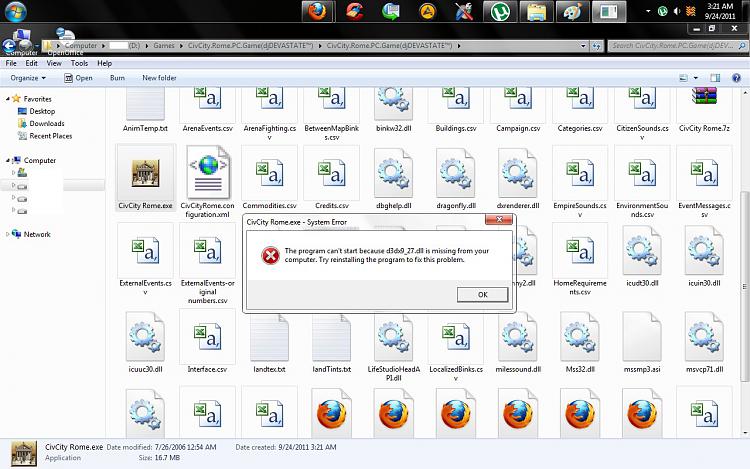Open Downloads in Favorites
Viewport: 750px width, 469px height.
pos(41,123)
